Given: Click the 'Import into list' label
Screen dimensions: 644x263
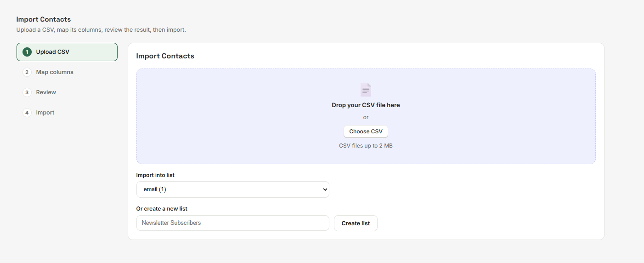Looking at the screenshot, I should tap(155, 175).
